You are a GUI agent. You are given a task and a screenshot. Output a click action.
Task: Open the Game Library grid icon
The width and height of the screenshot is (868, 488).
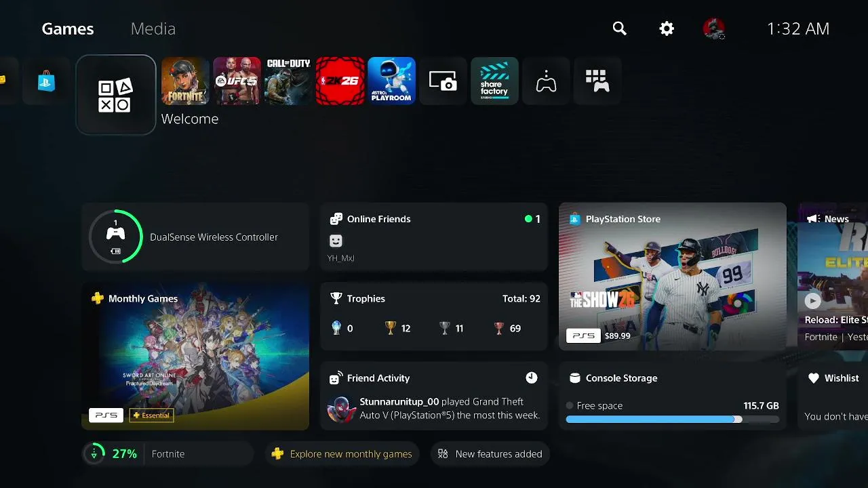point(597,81)
